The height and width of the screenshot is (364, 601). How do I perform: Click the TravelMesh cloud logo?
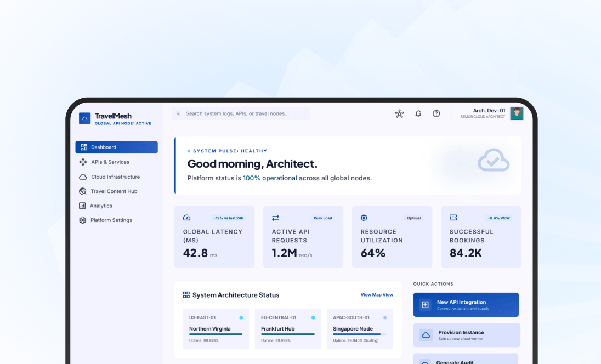coord(84,118)
